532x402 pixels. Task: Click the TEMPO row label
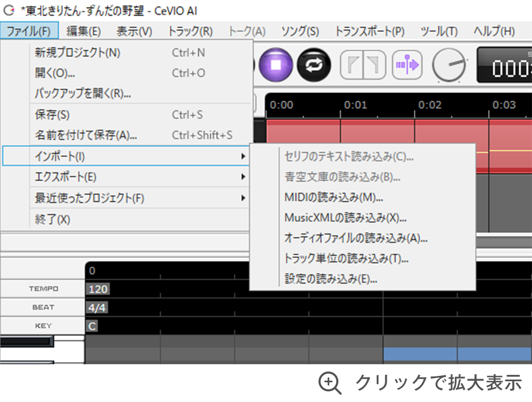(44, 289)
